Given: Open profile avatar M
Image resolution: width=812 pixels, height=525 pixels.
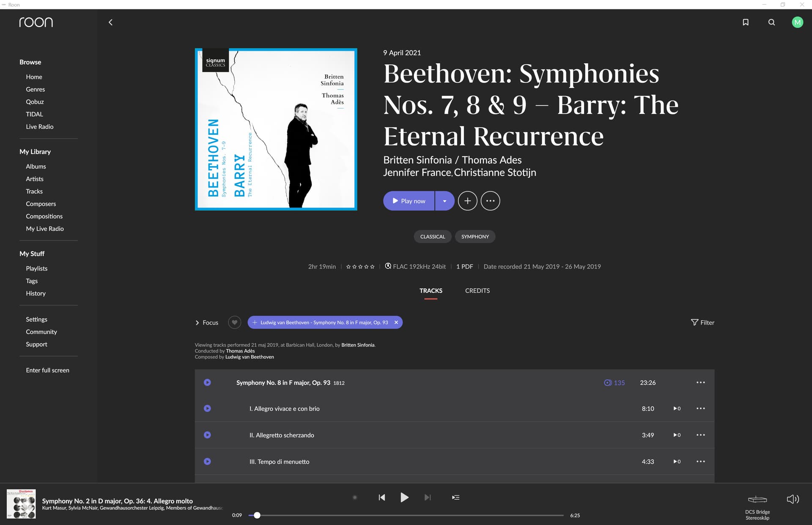Looking at the screenshot, I should (797, 22).
